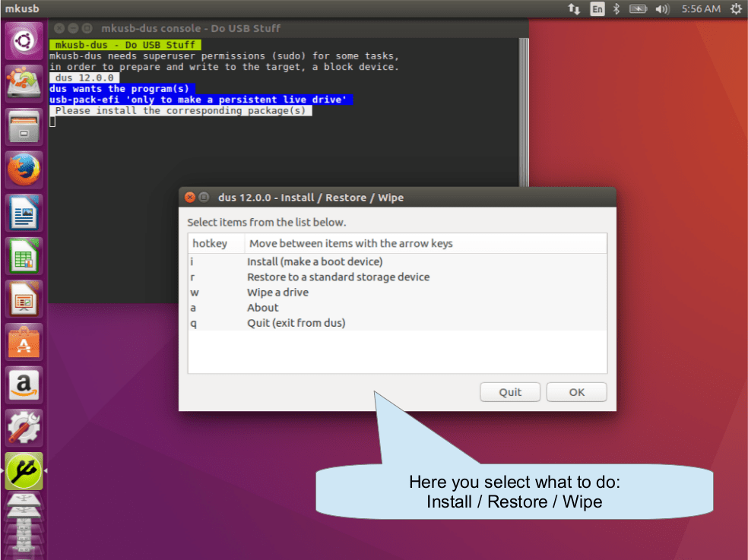Open System Settings from the dock
Image resolution: width=748 pixels, height=560 pixels.
(24, 427)
